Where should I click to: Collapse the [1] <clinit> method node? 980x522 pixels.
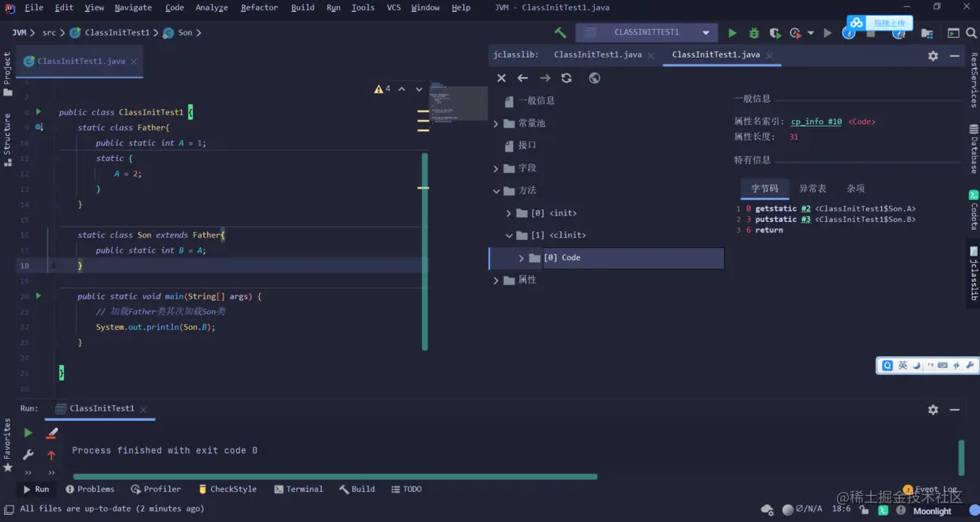tap(509, 235)
